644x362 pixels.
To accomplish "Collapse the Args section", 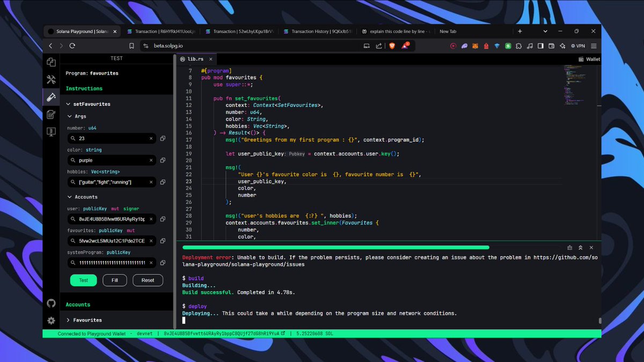I will pyautogui.click(x=76, y=116).
